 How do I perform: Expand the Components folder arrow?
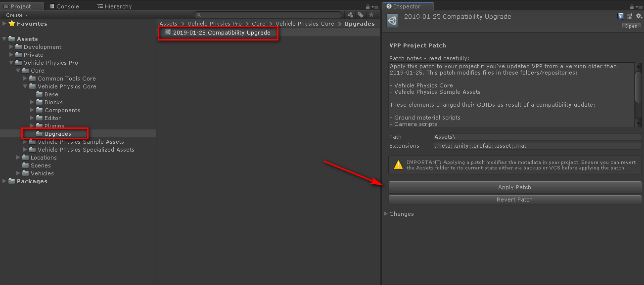(32, 110)
